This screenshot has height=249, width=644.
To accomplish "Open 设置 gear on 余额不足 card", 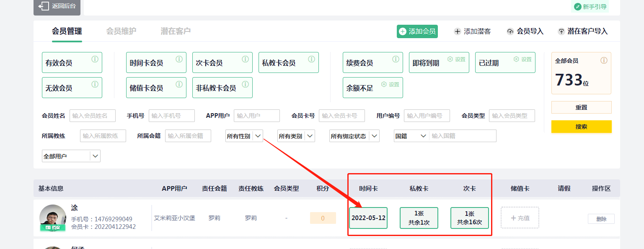I will 384,84.
